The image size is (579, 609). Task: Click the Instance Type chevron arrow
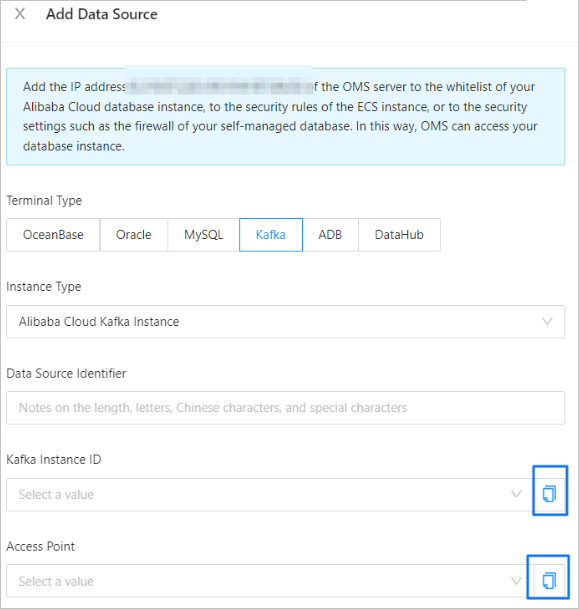(547, 322)
